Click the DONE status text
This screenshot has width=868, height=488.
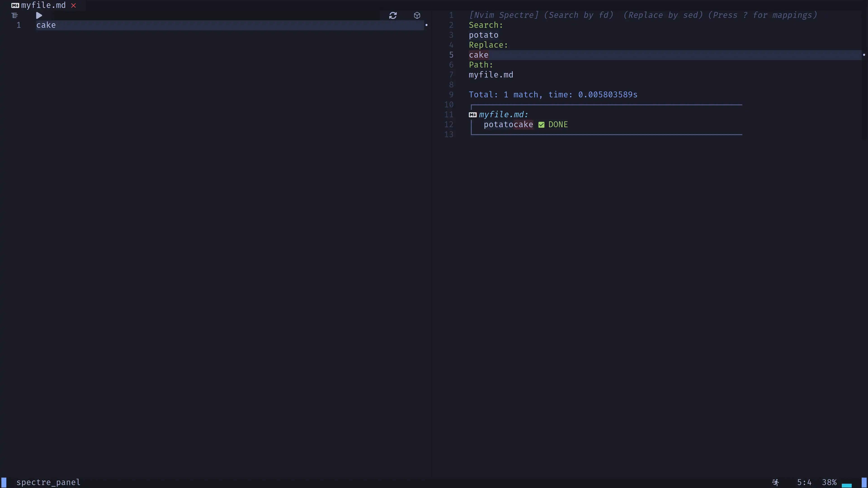558,125
